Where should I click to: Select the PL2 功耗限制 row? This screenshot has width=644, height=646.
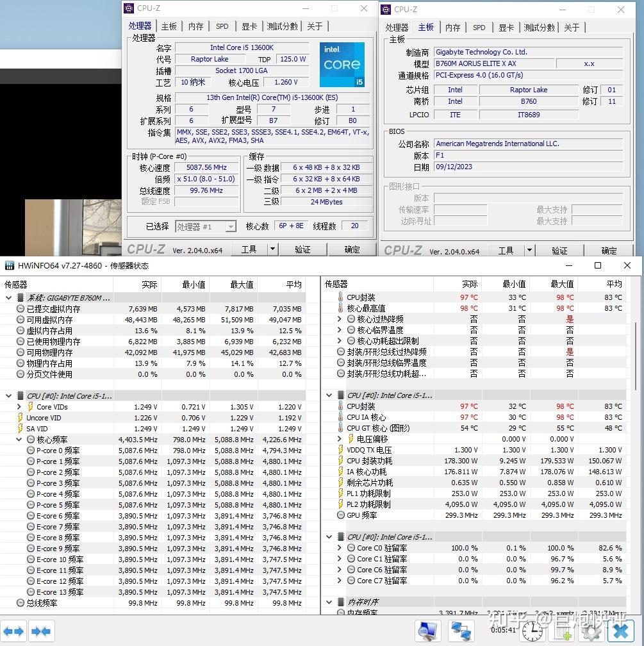coord(474,504)
